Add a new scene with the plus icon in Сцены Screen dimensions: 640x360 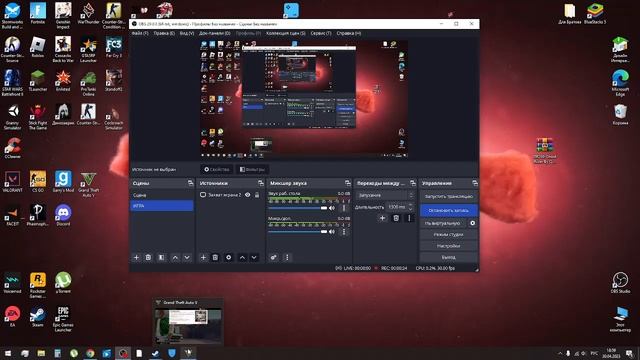click(x=136, y=258)
